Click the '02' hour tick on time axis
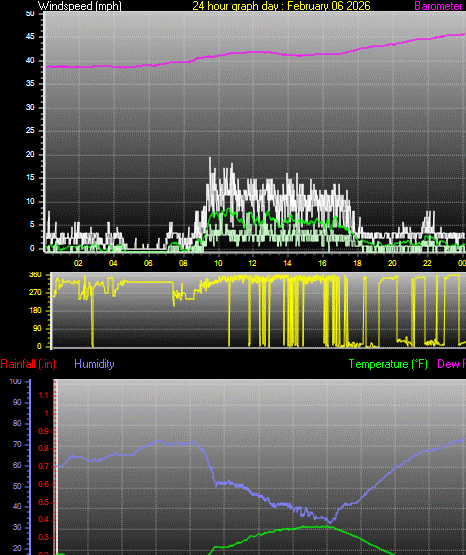The height and width of the screenshot is (555, 466). pos(78,263)
